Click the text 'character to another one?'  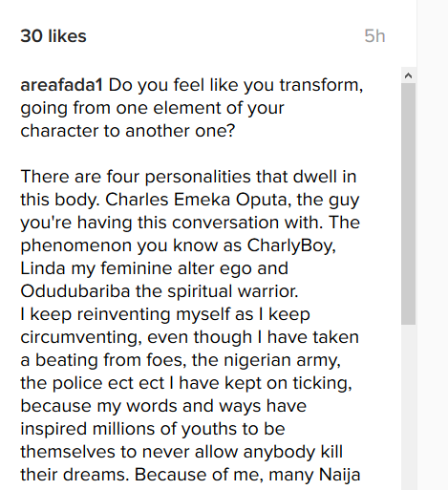(128, 131)
